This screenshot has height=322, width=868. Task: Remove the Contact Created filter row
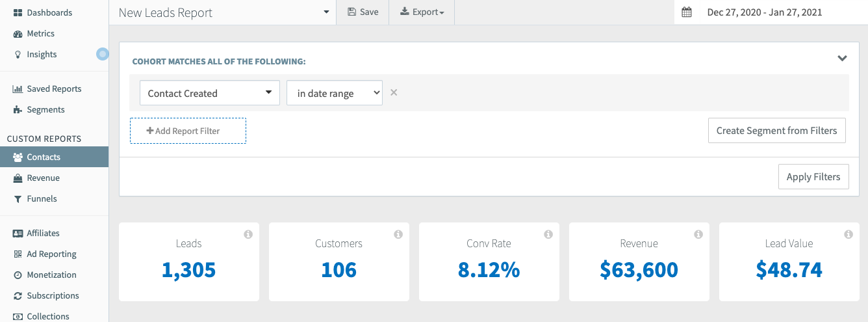click(x=394, y=93)
